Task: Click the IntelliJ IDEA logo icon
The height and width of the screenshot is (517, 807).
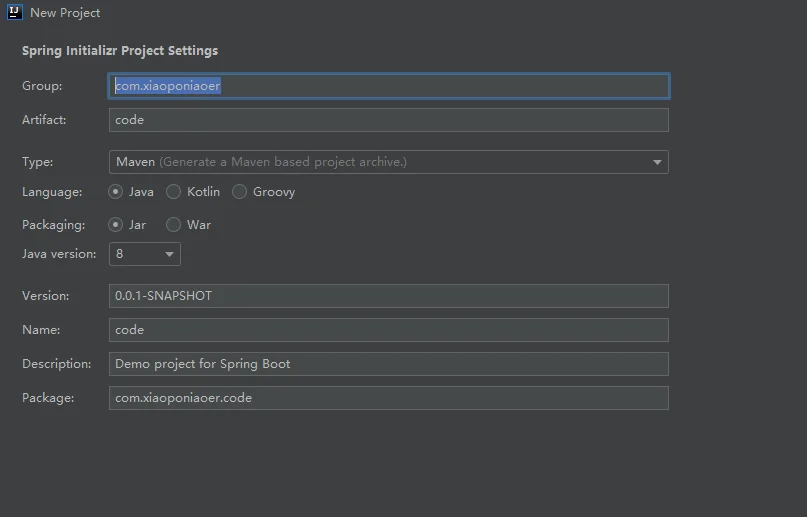Action: click(14, 12)
